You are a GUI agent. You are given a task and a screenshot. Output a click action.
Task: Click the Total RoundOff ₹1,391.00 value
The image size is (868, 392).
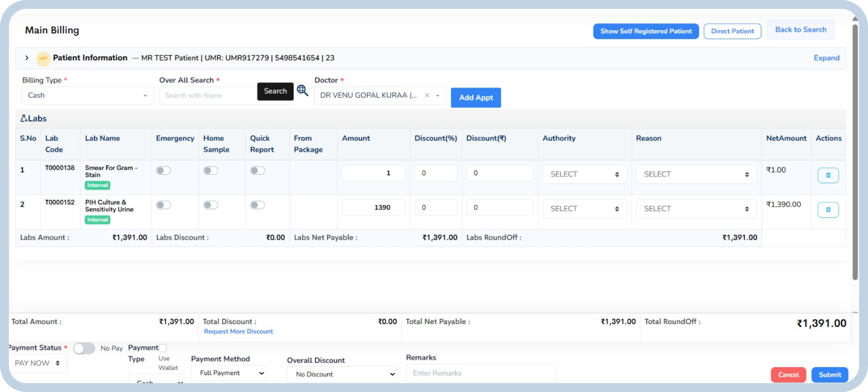[821, 323]
